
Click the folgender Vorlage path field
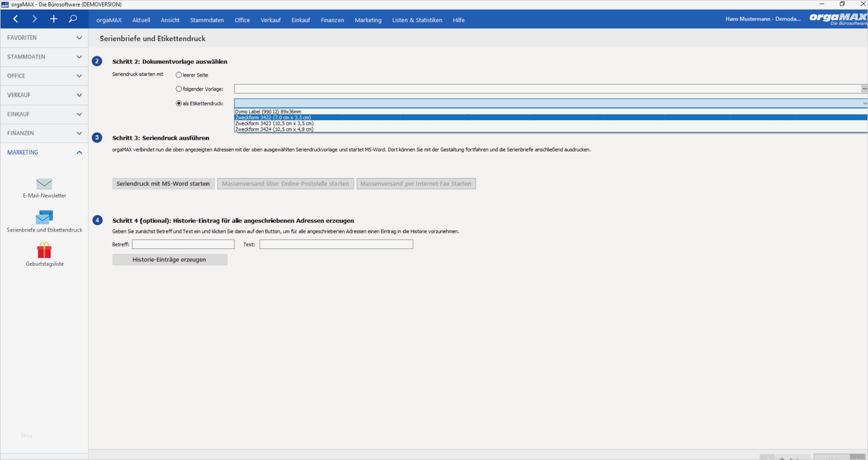(x=547, y=88)
